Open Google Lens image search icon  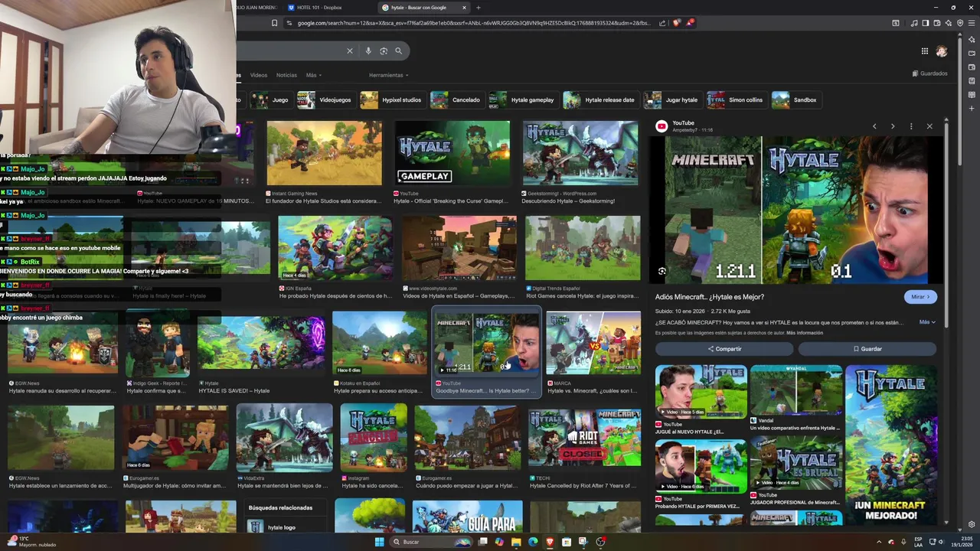coord(384,51)
